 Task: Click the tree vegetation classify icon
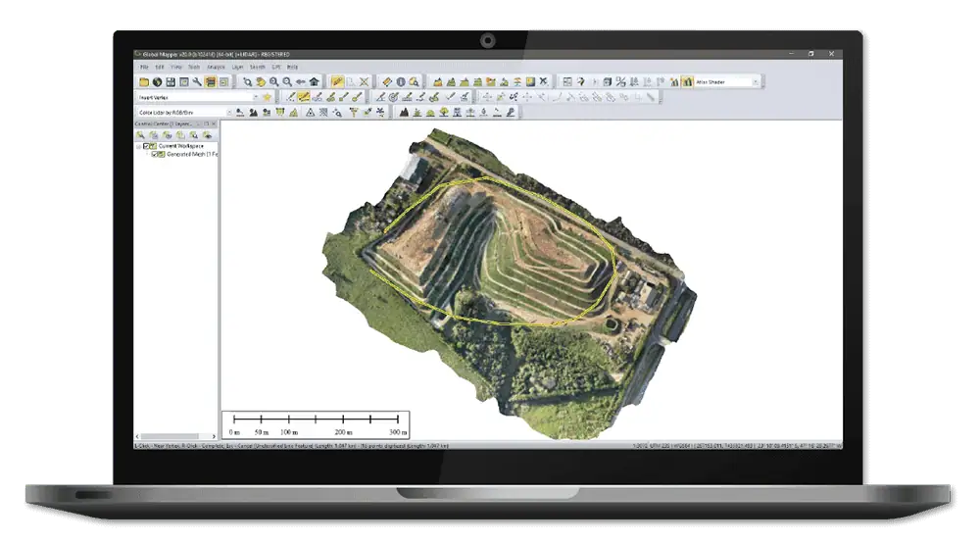444,113
